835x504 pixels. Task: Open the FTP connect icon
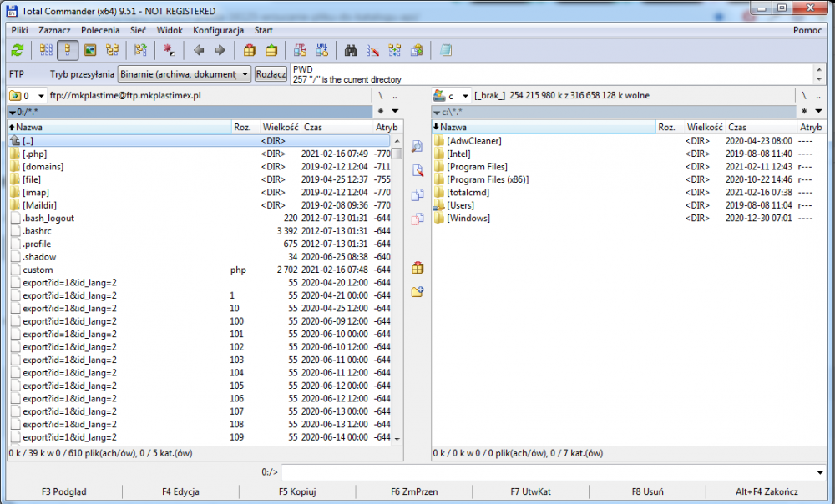point(300,51)
